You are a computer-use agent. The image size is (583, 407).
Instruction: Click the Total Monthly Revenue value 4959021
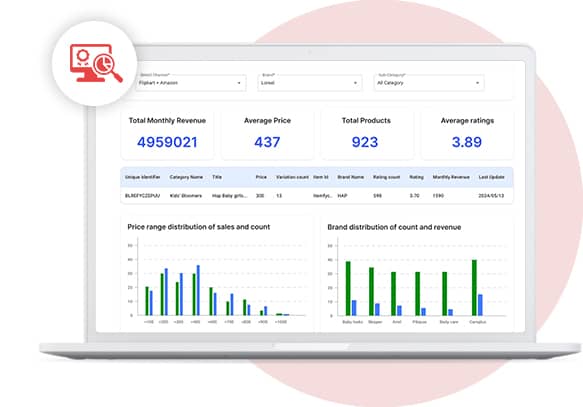tap(167, 142)
